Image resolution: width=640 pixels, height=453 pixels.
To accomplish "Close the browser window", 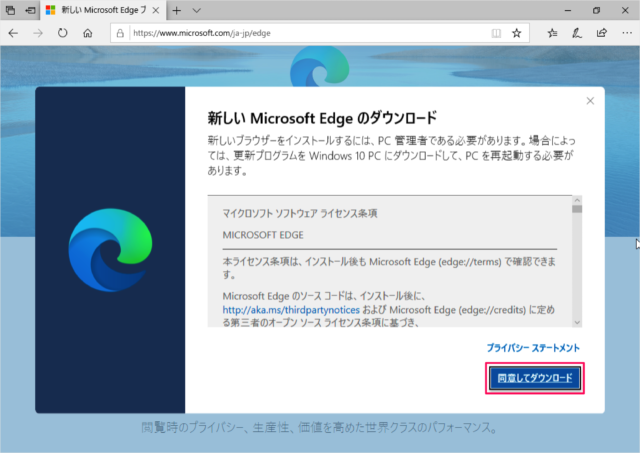I will pyautogui.click(x=625, y=11).
